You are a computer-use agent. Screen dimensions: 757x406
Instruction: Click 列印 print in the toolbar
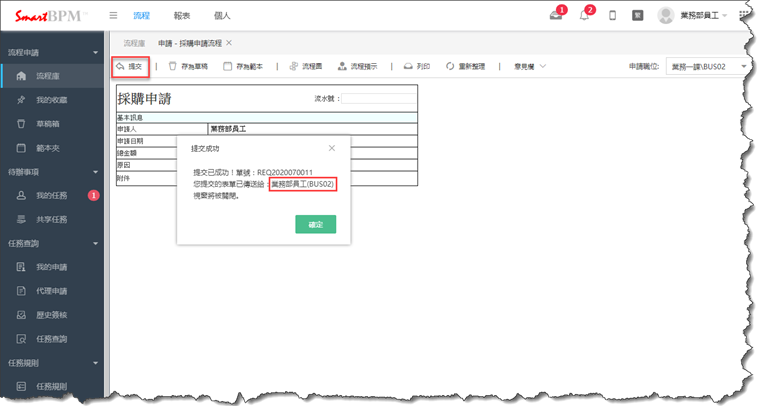point(417,67)
